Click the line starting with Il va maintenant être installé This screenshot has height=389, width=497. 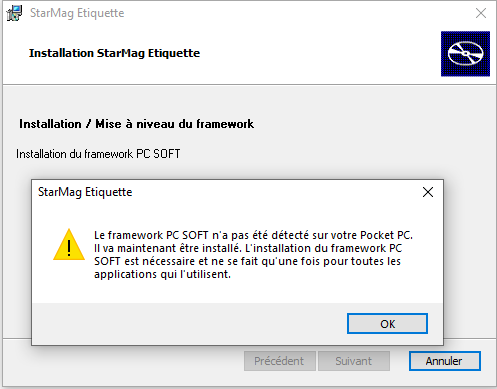click(x=248, y=248)
